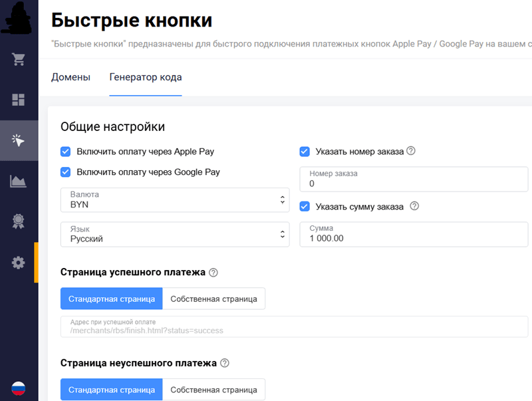Open the shopping cart sidebar icon
This screenshot has height=401, width=532.
(19, 59)
